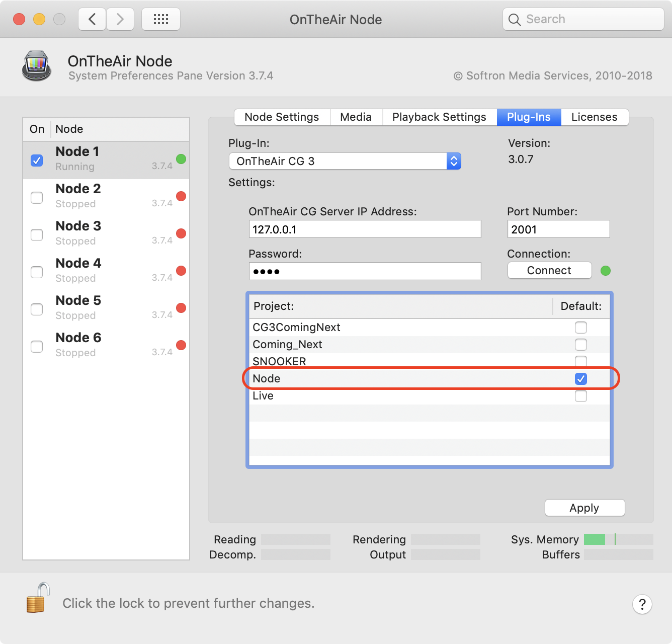The width and height of the screenshot is (672, 644).
Task: Click the Node column header in list
Action: point(120,129)
